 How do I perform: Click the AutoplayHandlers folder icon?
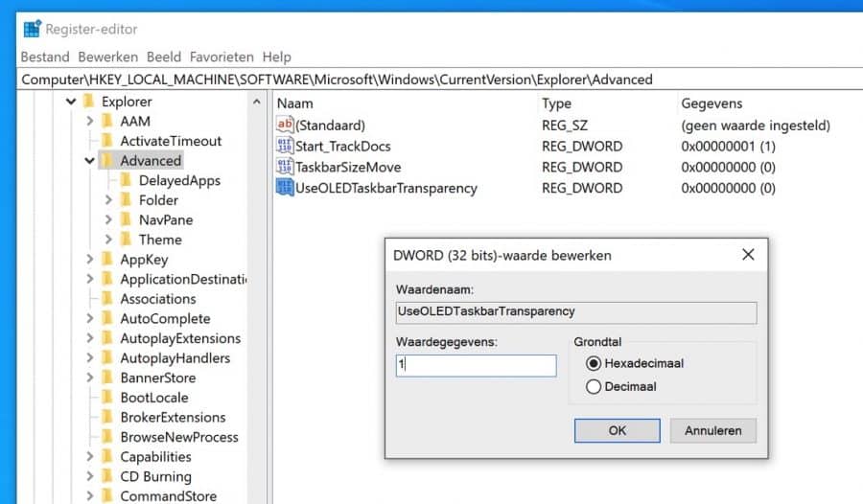pos(107,358)
